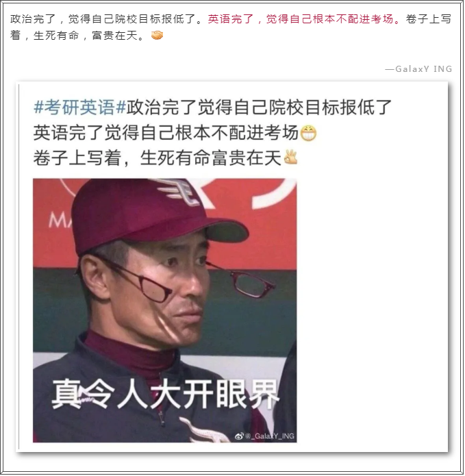Click the grinning emoji after 考场
Viewport: 465px width, 476px height.
308,134
